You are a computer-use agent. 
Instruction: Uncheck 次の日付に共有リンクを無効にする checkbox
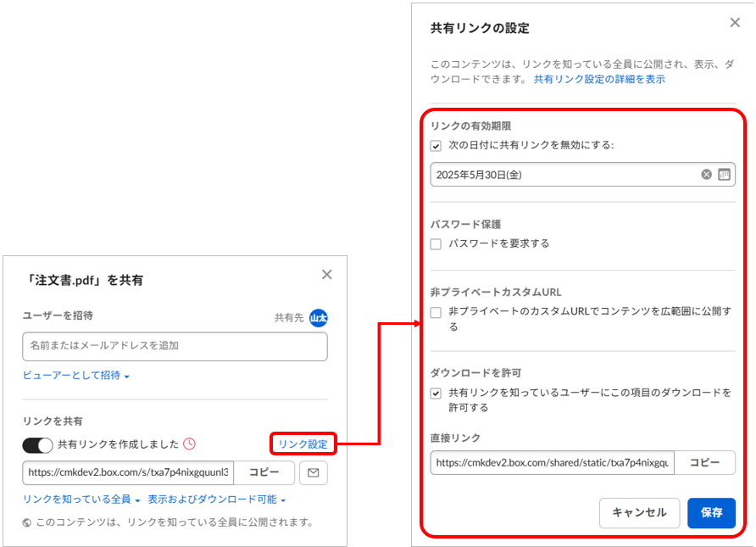pyautogui.click(x=436, y=145)
